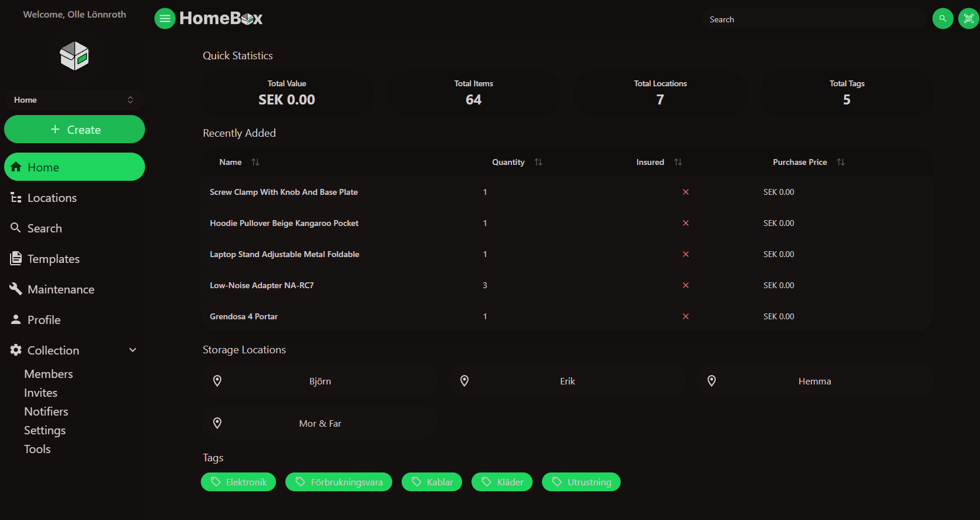
Task: Click the HomeBox box logo in sidebar
Action: (x=74, y=56)
